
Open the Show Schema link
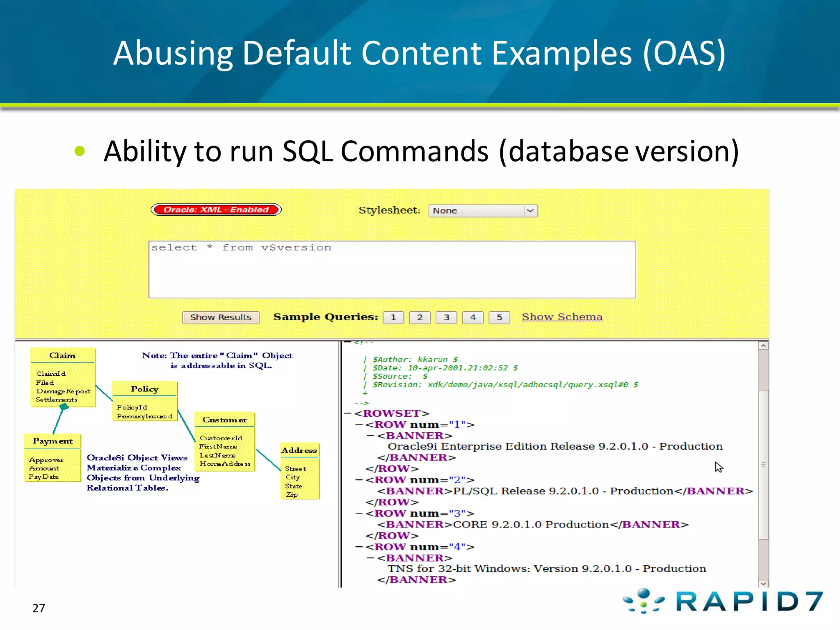[562, 317]
